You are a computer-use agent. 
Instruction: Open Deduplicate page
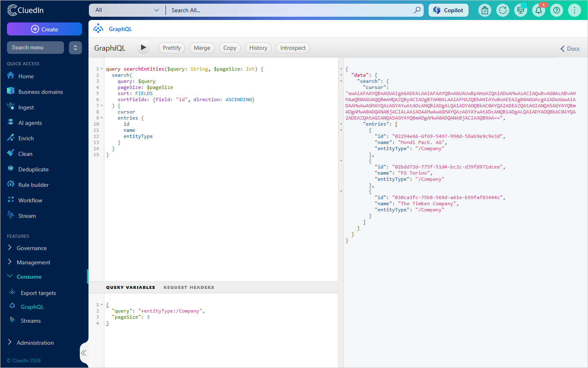pos(33,169)
